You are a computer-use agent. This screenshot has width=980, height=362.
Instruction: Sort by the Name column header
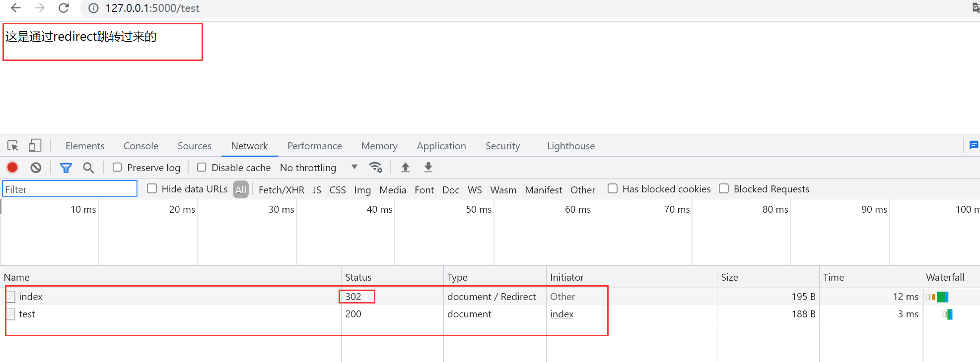(170, 277)
